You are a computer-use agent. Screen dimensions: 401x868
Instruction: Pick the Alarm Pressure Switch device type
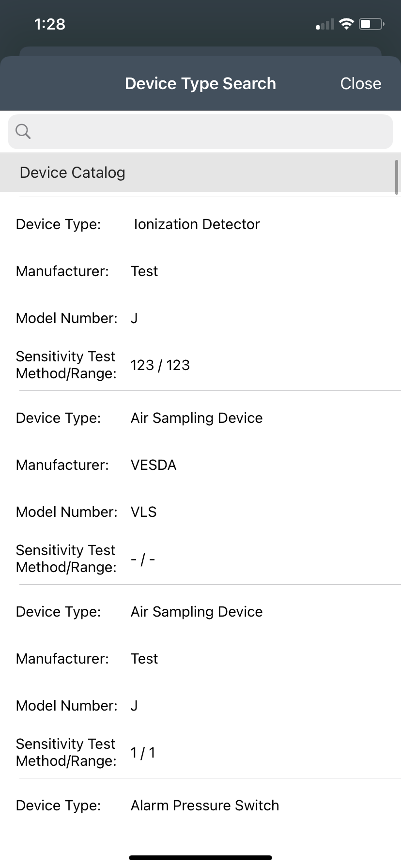[x=204, y=806]
